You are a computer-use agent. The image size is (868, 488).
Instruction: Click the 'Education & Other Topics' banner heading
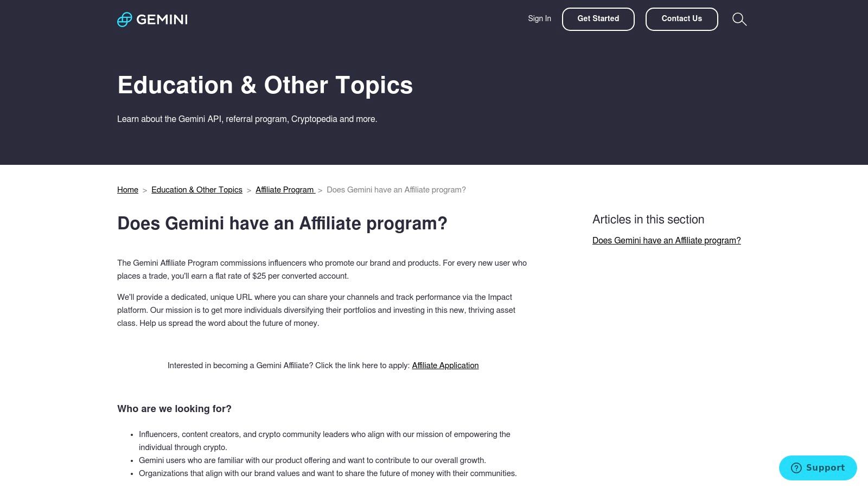265,85
